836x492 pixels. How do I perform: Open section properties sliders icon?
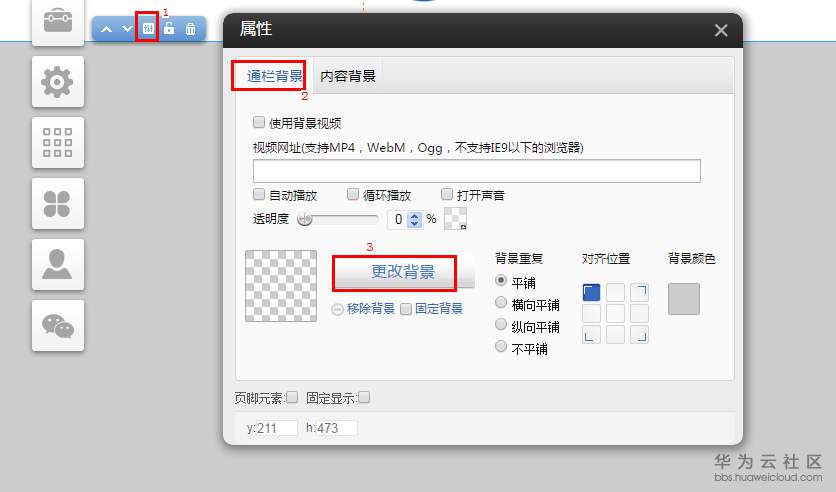tap(148, 28)
